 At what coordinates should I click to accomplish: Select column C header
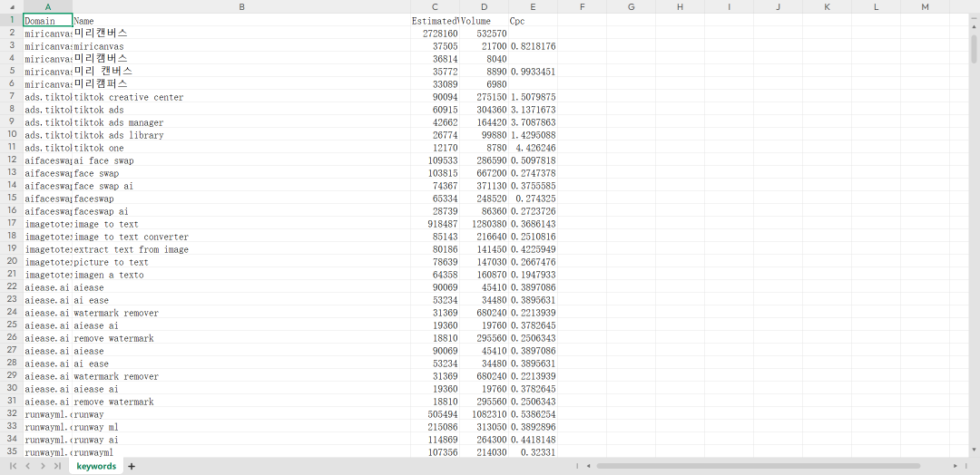pyautogui.click(x=435, y=7)
